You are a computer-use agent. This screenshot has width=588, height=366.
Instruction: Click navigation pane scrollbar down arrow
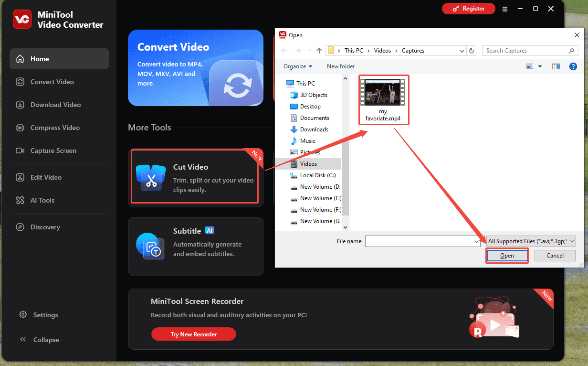click(x=346, y=228)
